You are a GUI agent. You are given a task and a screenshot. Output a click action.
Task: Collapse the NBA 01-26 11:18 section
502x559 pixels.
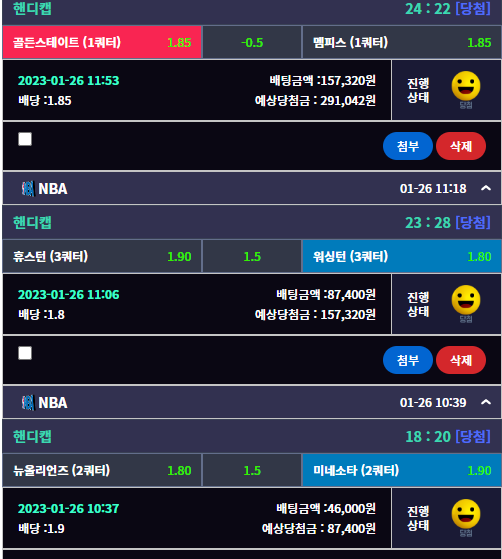point(486,188)
